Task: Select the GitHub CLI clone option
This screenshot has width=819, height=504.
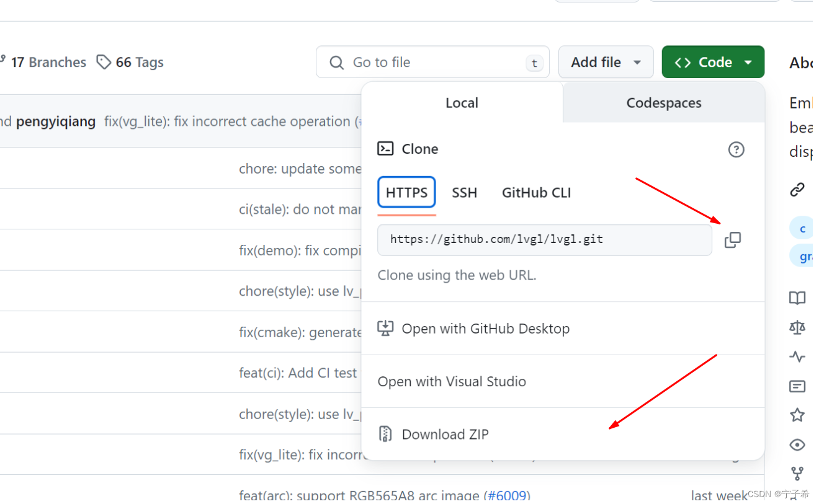Action: 536,193
